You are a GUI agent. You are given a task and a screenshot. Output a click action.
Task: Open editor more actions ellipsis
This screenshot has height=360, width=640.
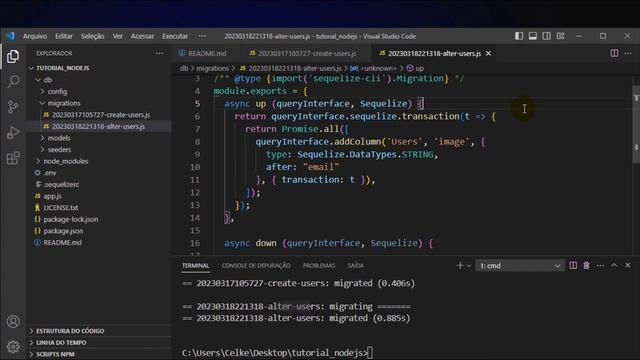[x=628, y=53]
